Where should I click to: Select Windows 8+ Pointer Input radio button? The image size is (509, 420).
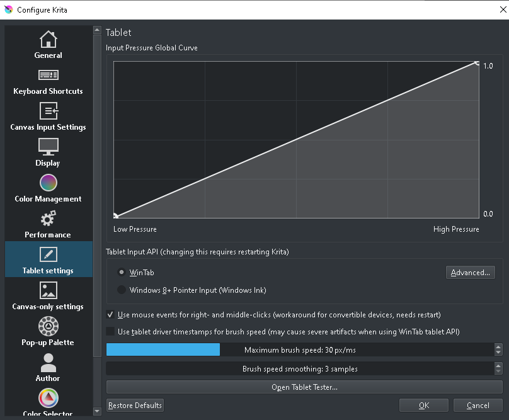pyautogui.click(x=122, y=290)
